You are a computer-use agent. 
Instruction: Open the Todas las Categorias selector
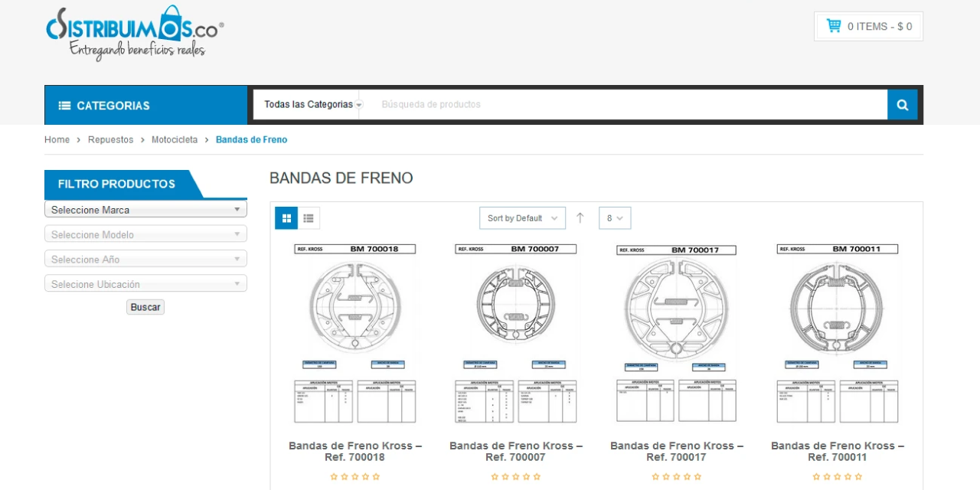click(x=310, y=104)
